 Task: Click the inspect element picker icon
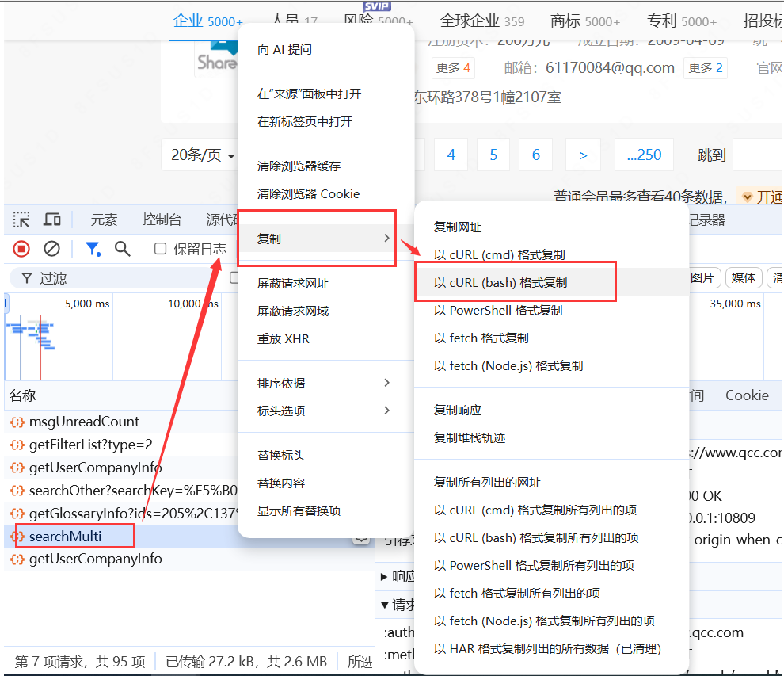click(x=21, y=220)
